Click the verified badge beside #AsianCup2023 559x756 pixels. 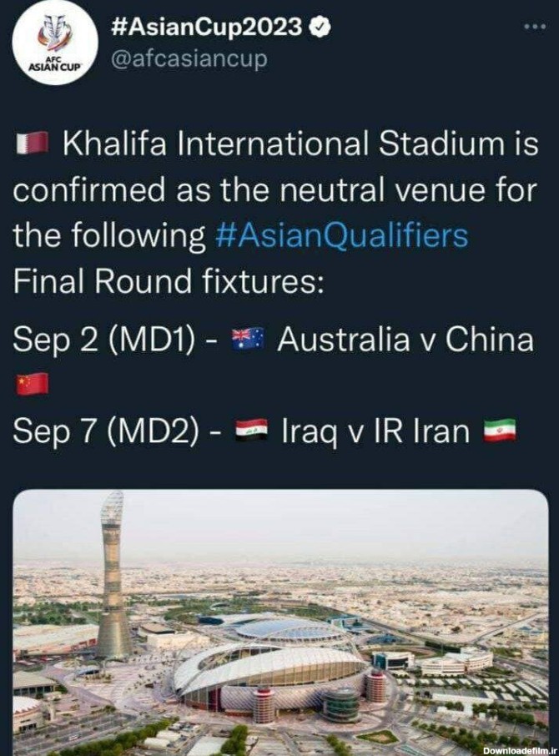point(320,28)
